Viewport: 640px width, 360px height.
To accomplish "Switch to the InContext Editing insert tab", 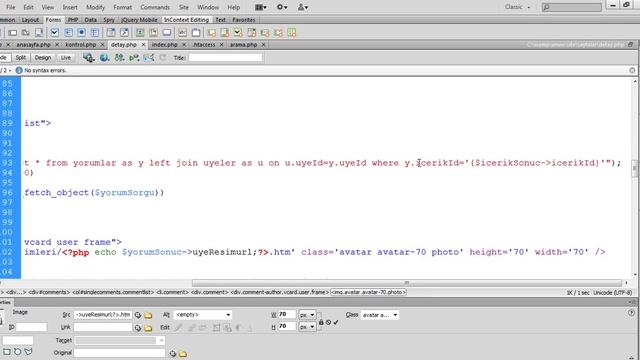I will tap(187, 20).
